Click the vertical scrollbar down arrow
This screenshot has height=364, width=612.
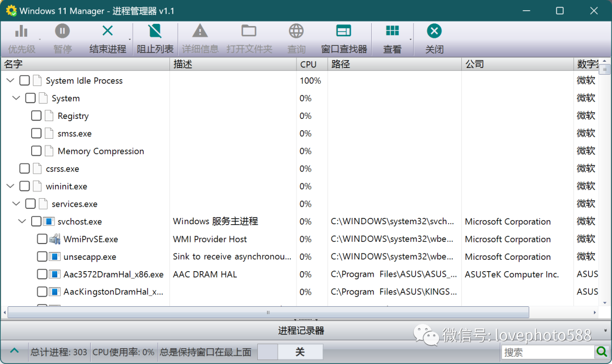click(605, 303)
